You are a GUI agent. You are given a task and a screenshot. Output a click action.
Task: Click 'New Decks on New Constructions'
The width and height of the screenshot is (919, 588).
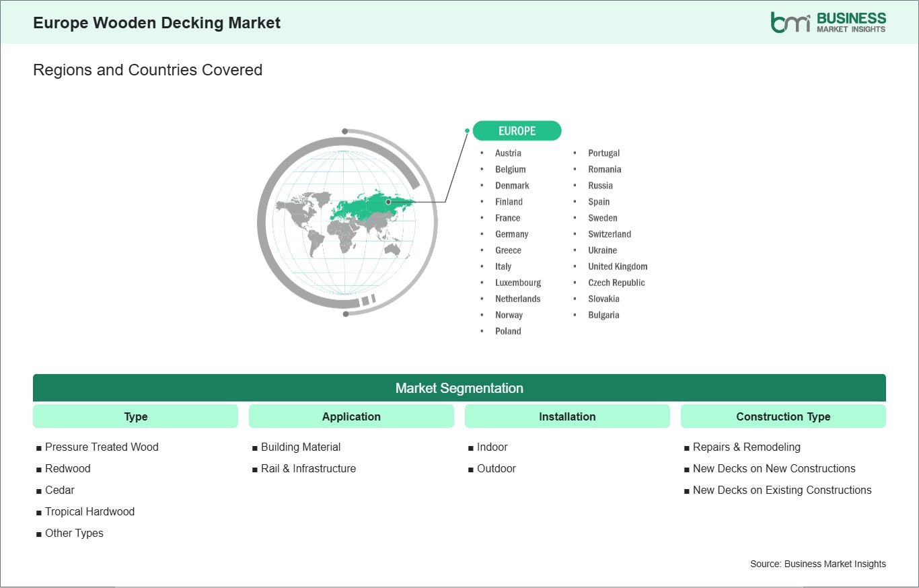[x=774, y=469]
